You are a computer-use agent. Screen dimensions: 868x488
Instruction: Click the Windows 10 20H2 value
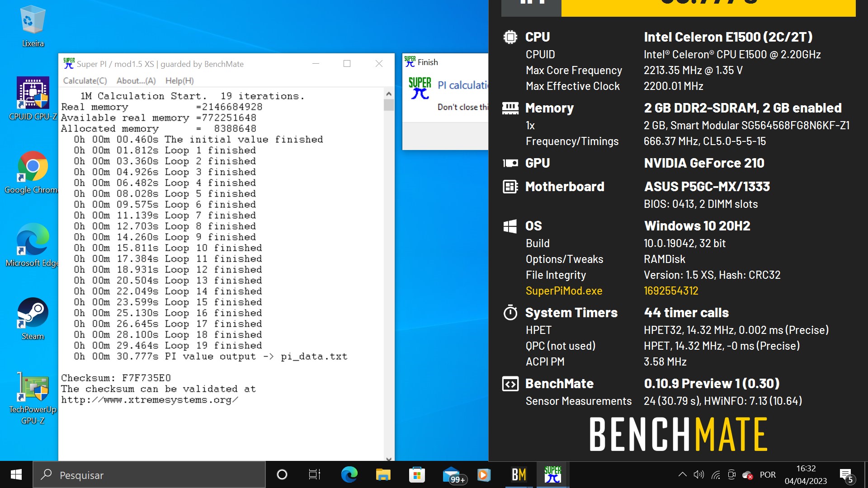(697, 226)
